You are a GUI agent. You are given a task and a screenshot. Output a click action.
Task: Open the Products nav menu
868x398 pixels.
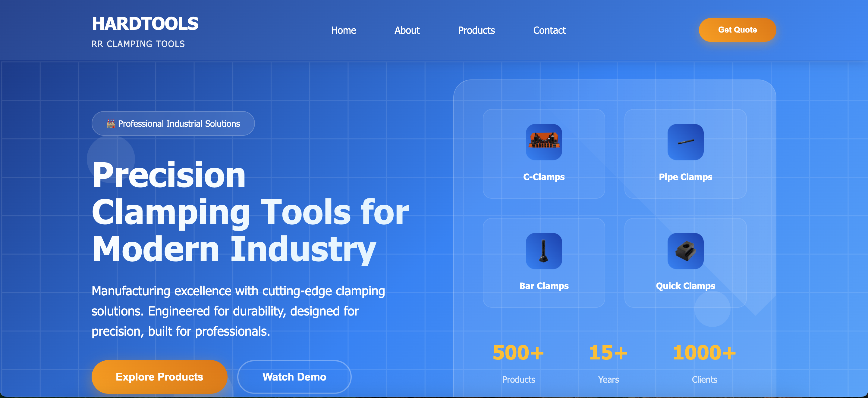coord(476,30)
